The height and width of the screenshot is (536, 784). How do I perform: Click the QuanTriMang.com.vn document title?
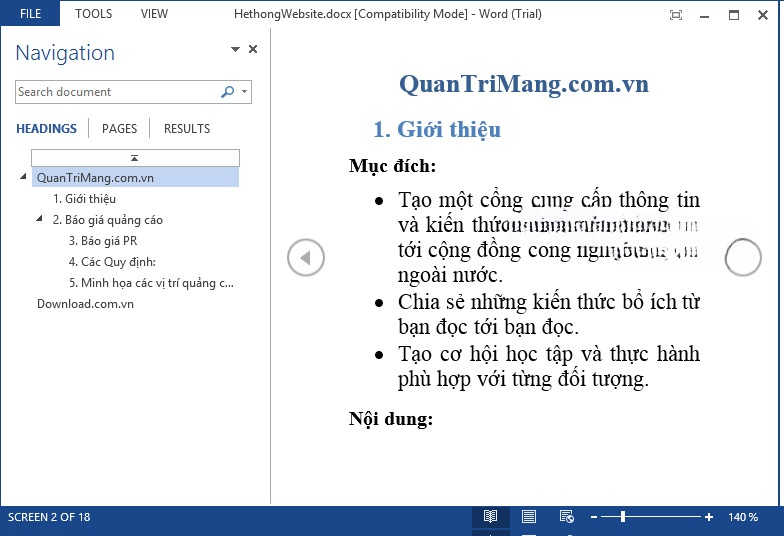(524, 84)
